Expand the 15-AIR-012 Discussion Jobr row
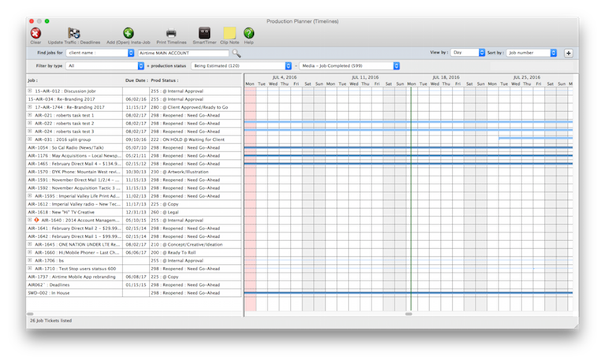The height and width of the screenshot is (364, 605). (30, 91)
